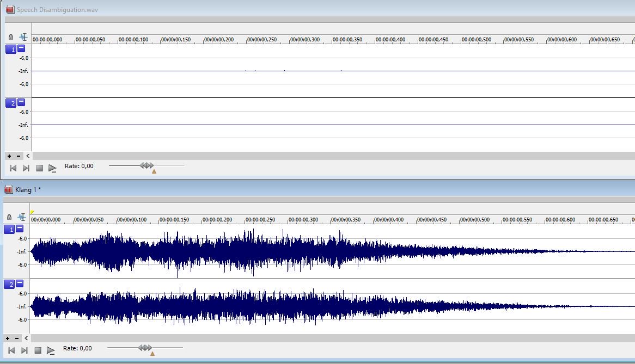Play the Klang 1 sound
Viewport: 635px width, 364px height.
point(51,350)
